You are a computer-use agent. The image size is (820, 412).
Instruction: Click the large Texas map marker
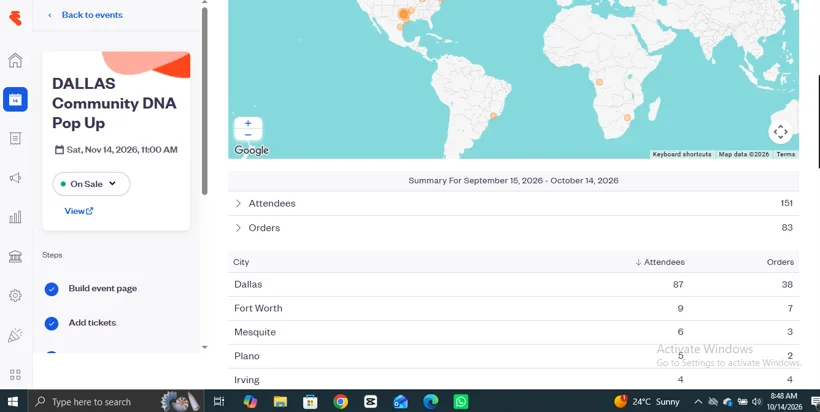coord(403,14)
